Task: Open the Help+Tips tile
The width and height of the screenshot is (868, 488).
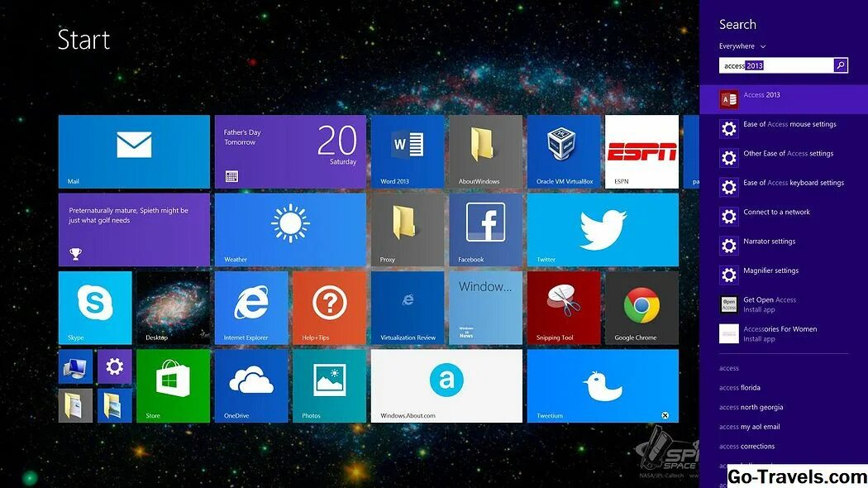Action: (329, 308)
